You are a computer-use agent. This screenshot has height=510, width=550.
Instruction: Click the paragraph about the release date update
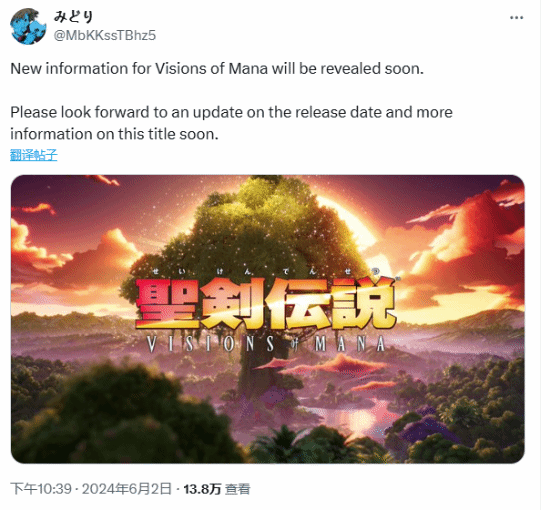[232, 123]
